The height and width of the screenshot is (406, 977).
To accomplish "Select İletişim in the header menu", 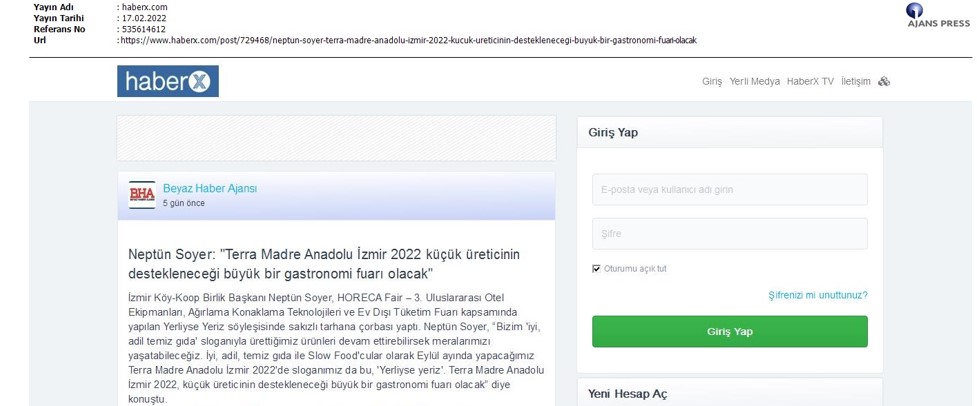I will (855, 82).
